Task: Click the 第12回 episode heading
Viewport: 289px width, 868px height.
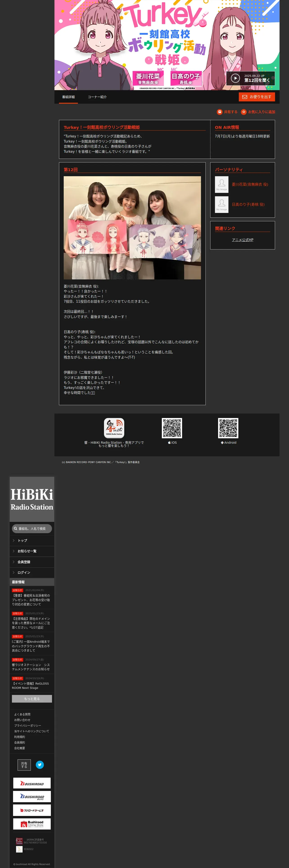Action: 71,170
